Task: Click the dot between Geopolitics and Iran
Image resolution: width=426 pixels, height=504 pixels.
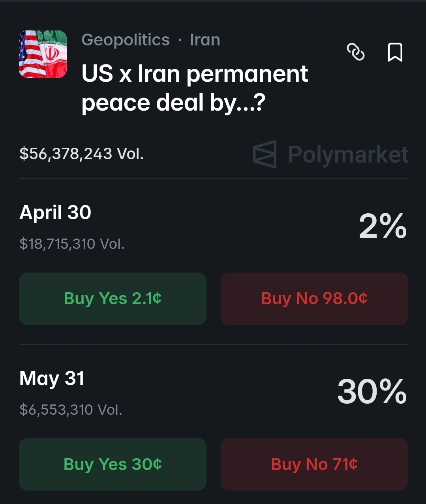Action: [180, 40]
